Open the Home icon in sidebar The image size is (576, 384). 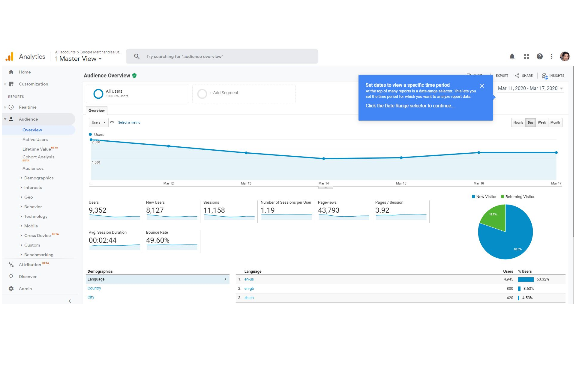(11, 72)
